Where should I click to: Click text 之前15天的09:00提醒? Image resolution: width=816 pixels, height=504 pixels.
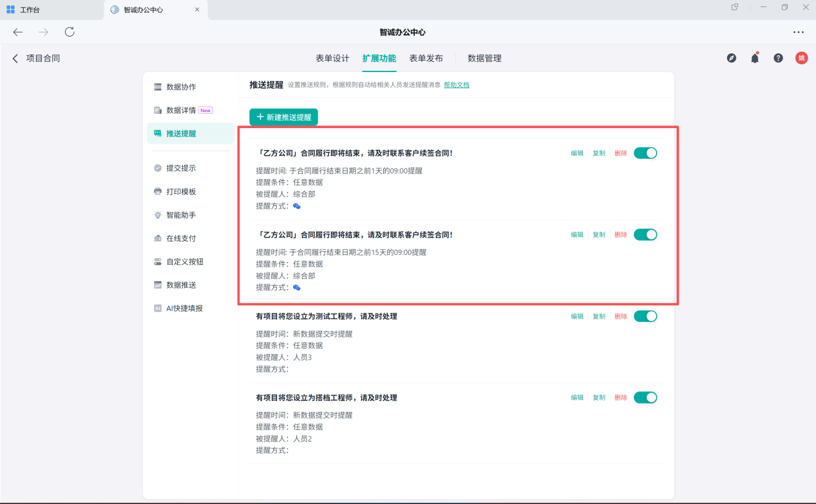[392, 252]
